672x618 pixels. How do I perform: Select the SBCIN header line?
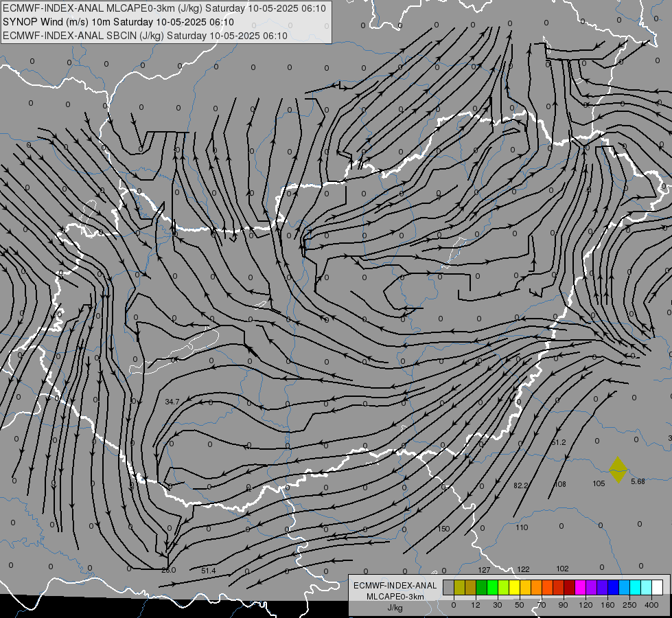(x=145, y=36)
